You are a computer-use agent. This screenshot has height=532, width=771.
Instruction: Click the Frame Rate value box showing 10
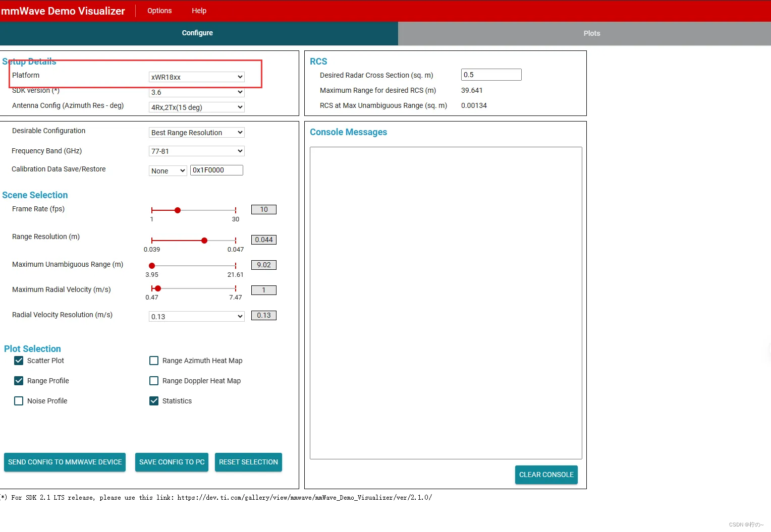click(264, 210)
